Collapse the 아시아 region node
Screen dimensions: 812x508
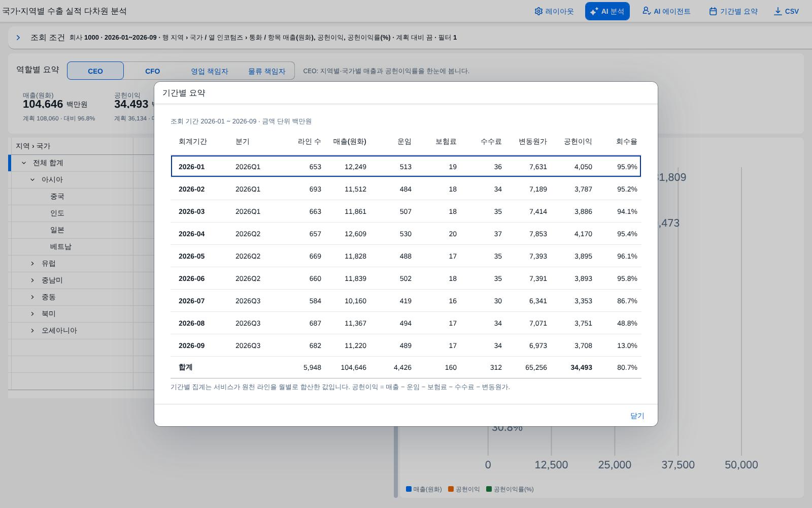coord(32,180)
